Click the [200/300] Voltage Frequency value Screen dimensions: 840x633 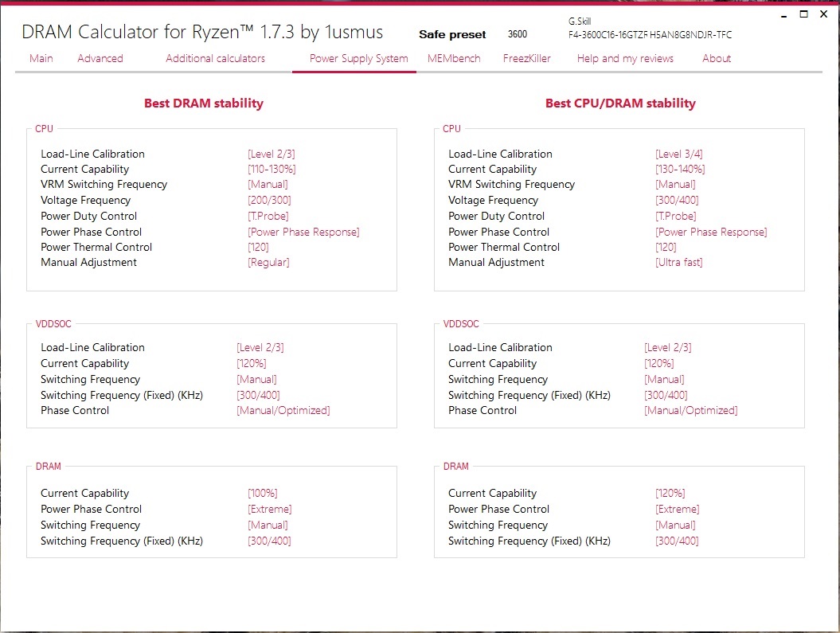coord(269,201)
